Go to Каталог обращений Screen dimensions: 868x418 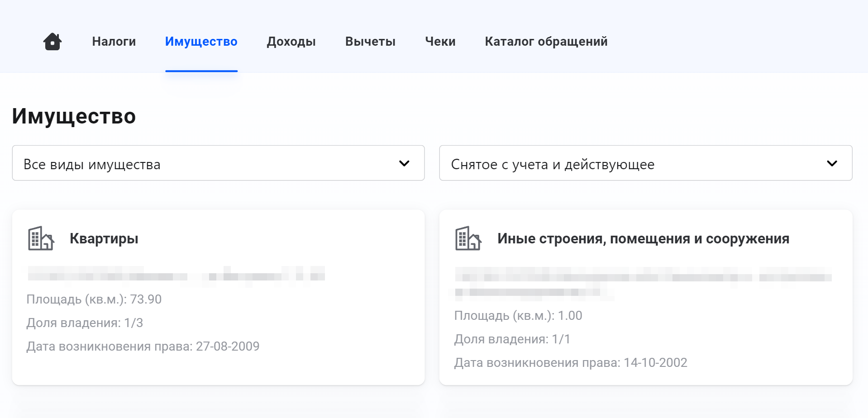click(546, 42)
